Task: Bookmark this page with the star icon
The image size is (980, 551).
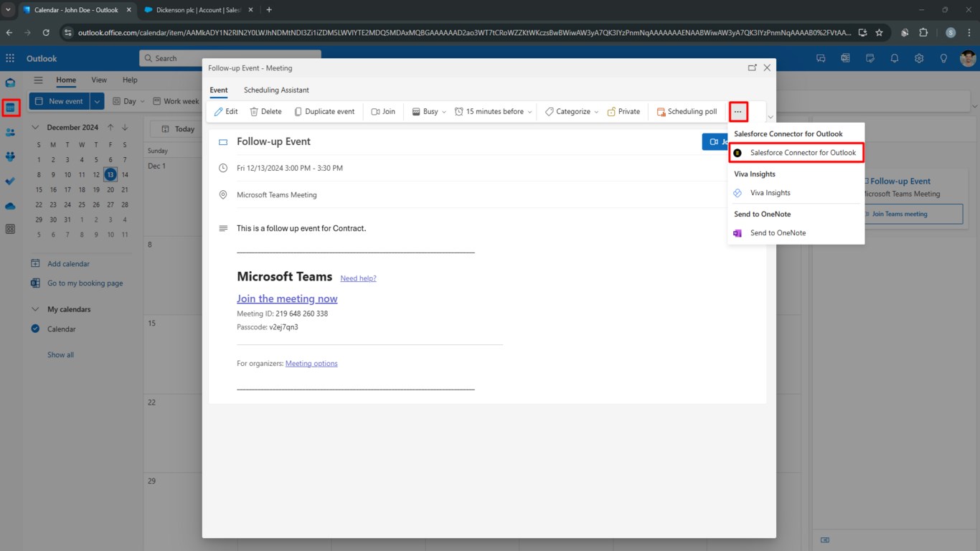Action: point(878,33)
